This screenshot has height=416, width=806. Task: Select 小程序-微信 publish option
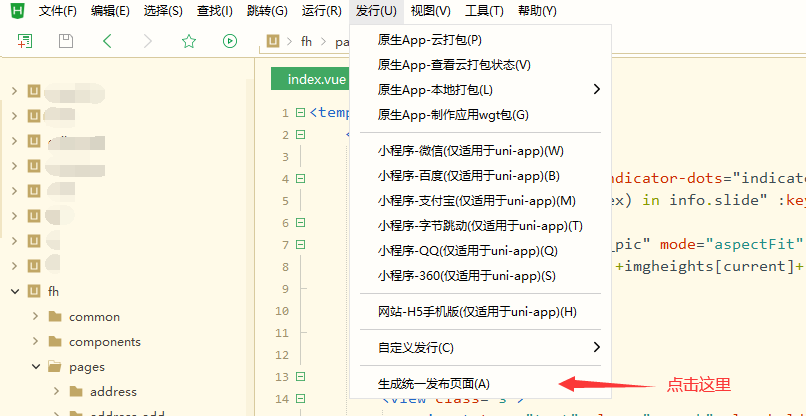[x=470, y=151]
